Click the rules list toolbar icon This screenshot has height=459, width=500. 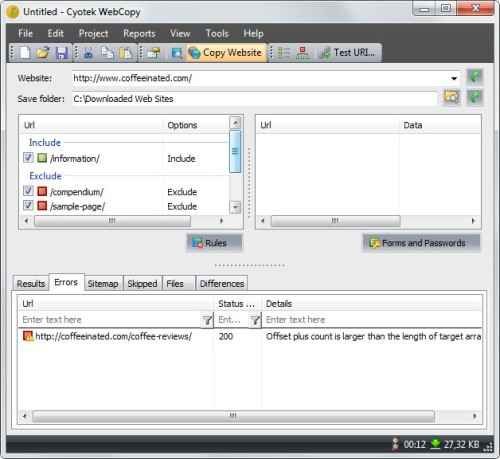[284, 53]
